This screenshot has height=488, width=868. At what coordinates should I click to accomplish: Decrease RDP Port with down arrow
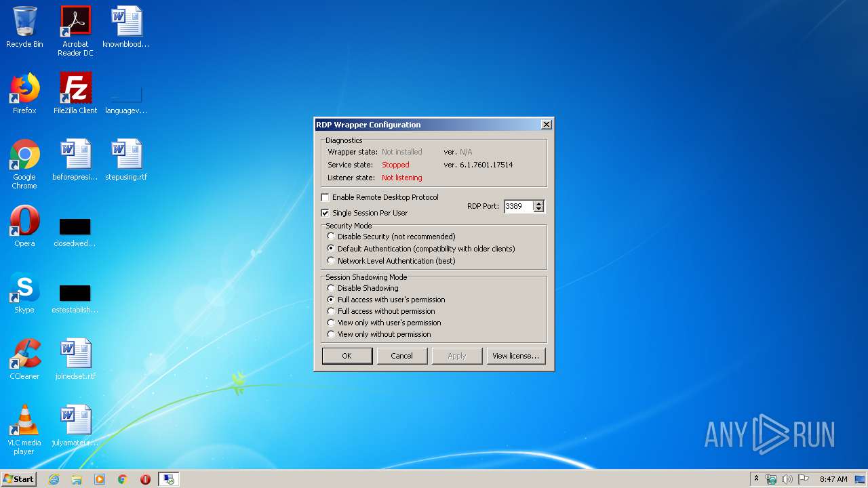538,209
